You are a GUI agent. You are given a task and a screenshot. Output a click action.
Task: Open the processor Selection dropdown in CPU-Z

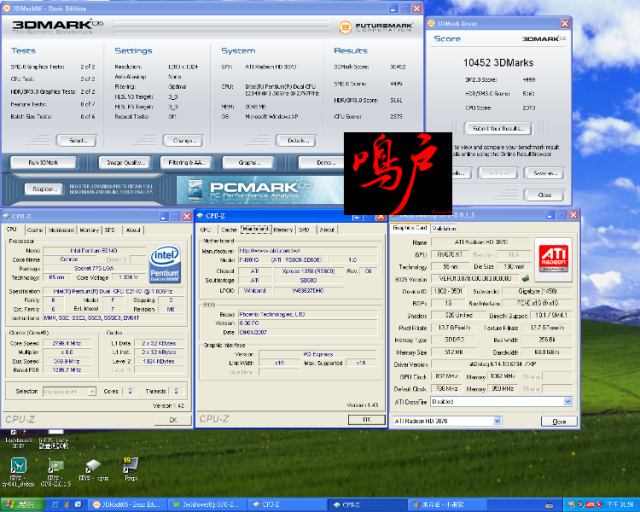click(x=70, y=391)
